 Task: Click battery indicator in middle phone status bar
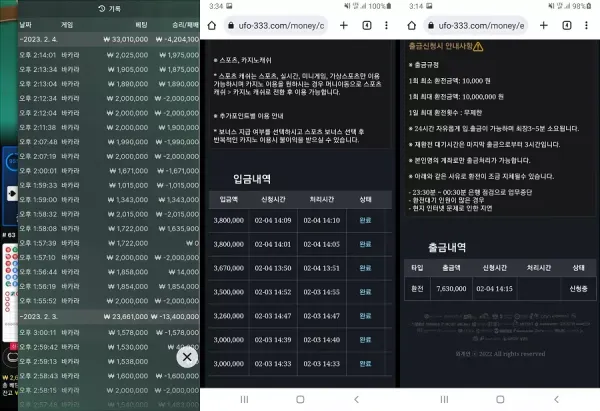point(389,6)
